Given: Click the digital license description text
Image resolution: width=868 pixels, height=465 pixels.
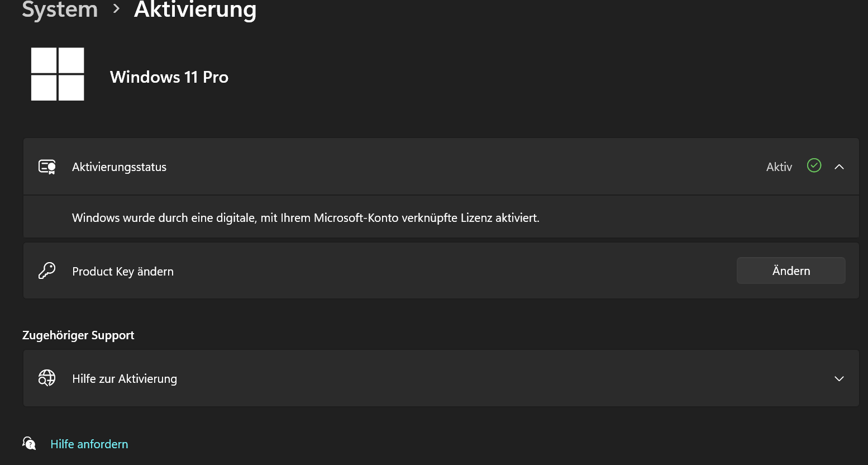Looking at the screenshot, I should point(306,218).
